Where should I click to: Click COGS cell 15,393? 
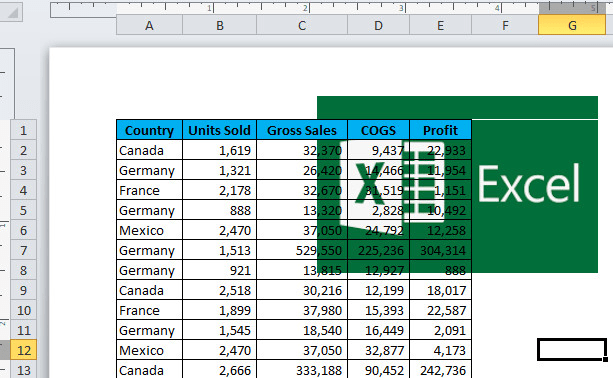click(x=378, y=310)
